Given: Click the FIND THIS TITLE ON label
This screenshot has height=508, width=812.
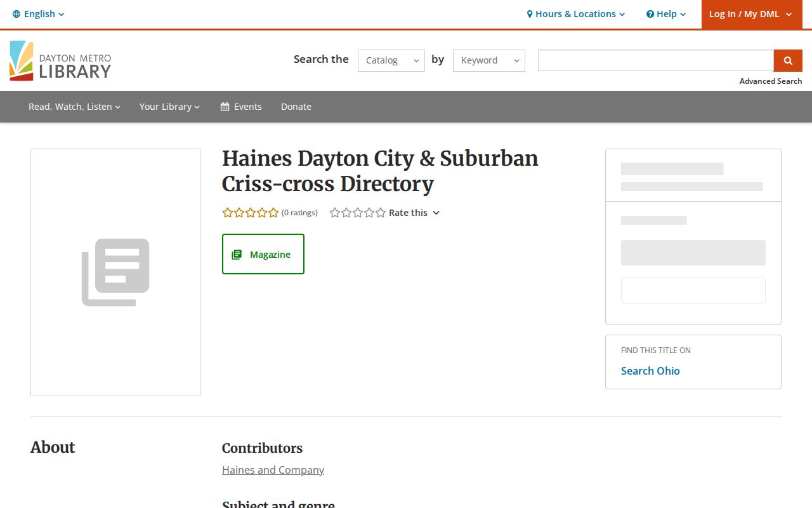Looking at the screenshot, I should 656,350.
